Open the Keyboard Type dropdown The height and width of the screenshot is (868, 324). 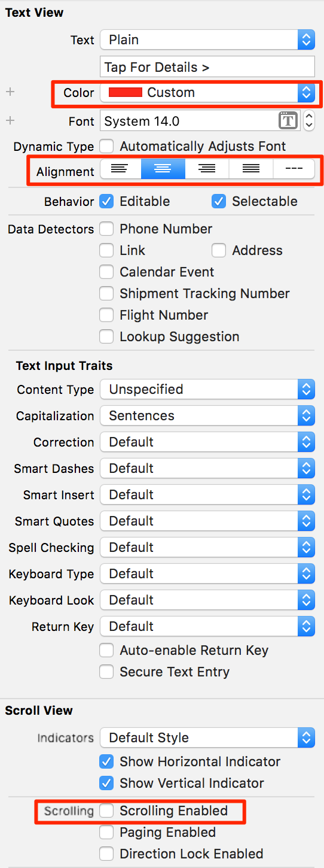tap(207, 573)
